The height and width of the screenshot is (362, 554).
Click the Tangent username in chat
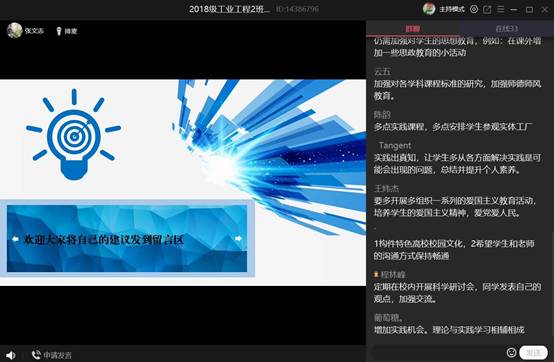point(395,146)
